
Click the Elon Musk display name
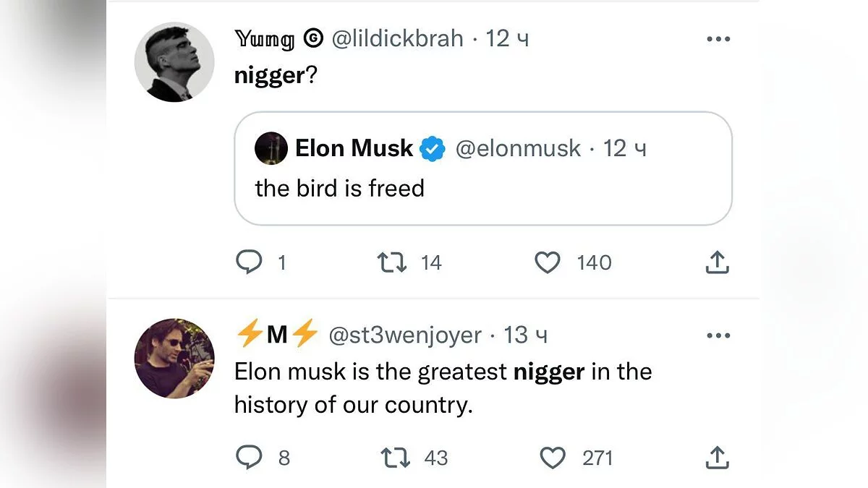(354, 149)
